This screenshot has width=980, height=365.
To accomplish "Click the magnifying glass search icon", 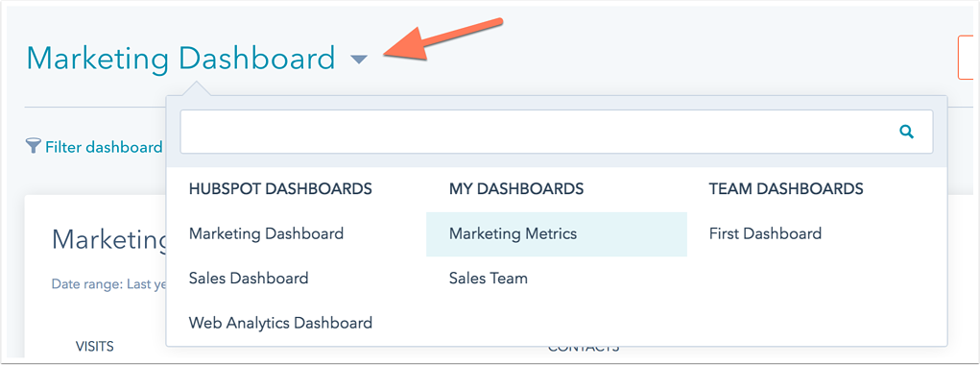I will coord(907,132).
